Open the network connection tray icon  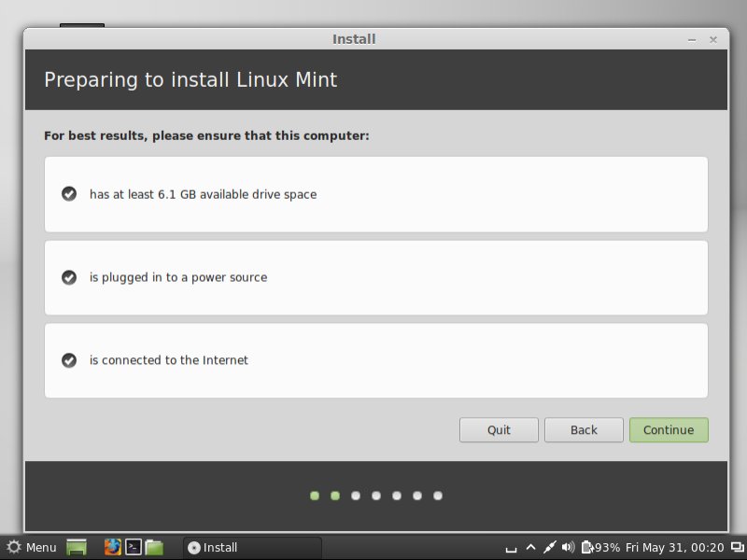point(549,547)
